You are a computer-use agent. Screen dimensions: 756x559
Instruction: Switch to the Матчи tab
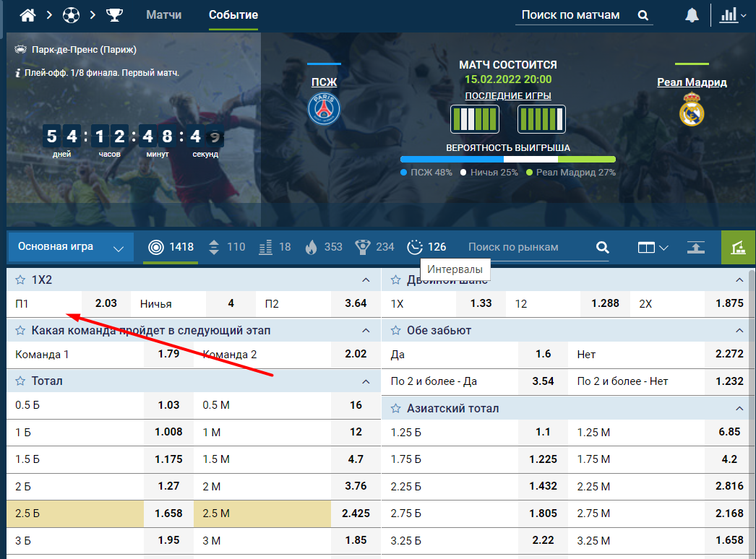164,15
